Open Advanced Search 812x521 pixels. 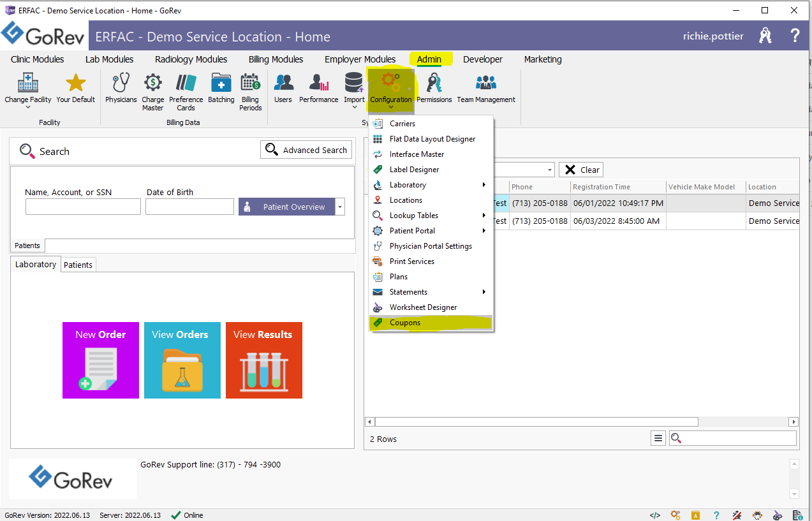click(x=306, y=150)
